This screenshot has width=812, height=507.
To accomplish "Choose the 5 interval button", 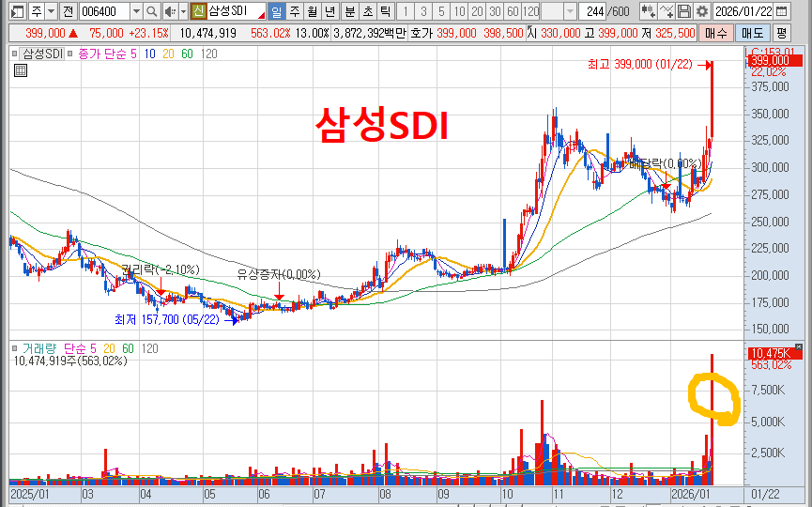I will pyautogui.click(x=441, y=11).
